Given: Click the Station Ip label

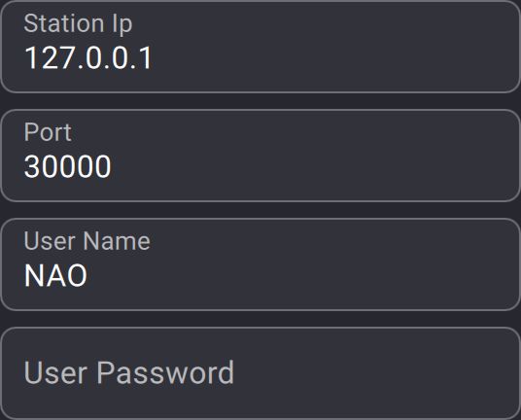Looking at the screenshot, I should click(78, 24).
